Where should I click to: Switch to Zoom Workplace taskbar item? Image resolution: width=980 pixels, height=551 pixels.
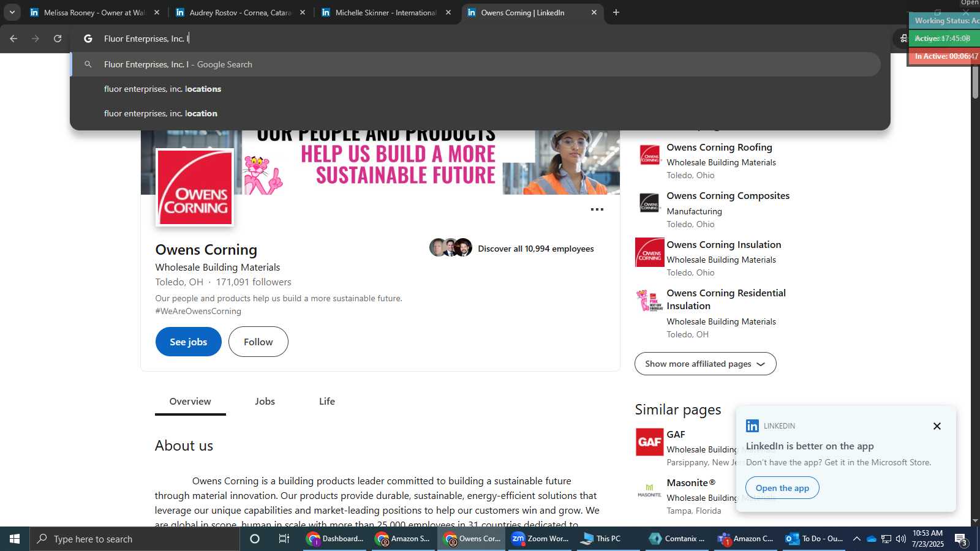click(541, 539)
